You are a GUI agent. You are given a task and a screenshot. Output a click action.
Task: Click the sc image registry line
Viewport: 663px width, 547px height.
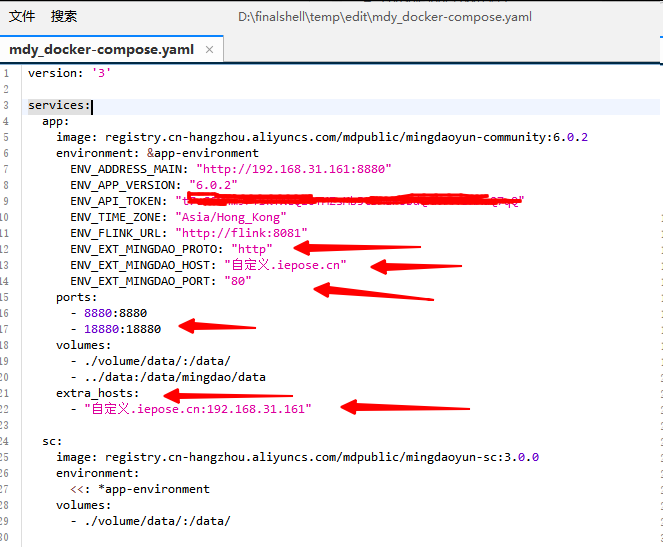pos(296,457)
